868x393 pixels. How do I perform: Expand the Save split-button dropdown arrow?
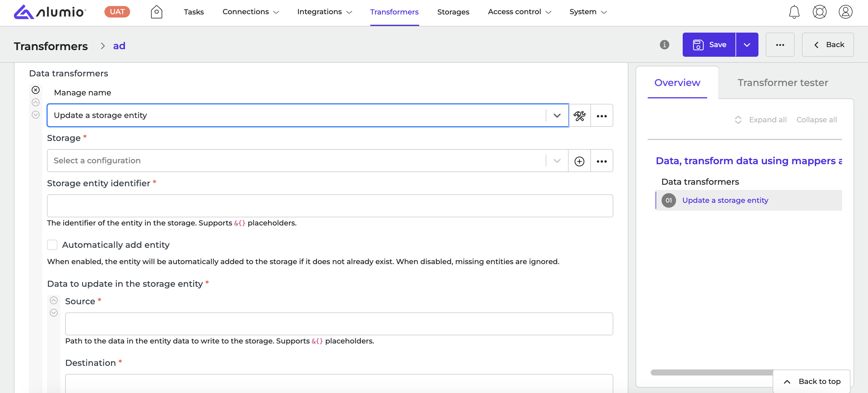coord(747,44)
